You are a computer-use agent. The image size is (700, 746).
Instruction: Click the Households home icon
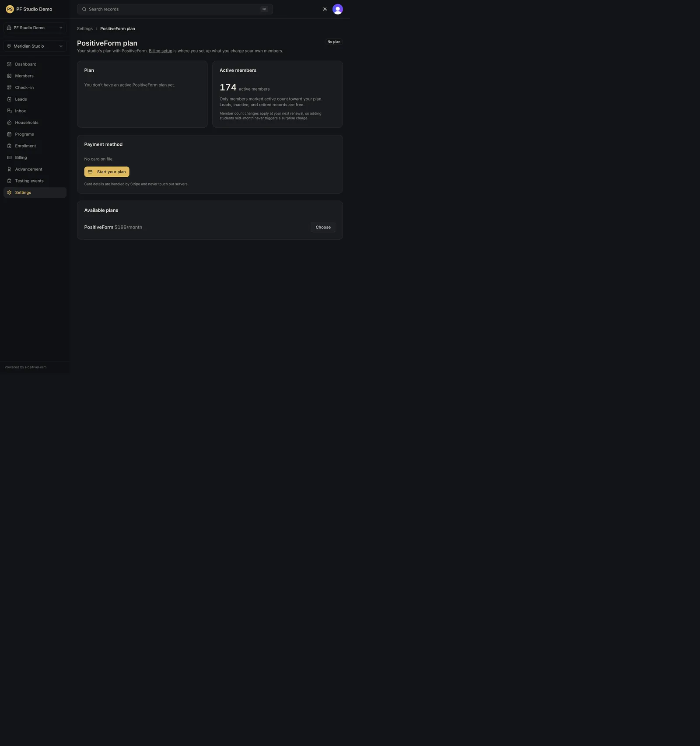click(9, 123)
